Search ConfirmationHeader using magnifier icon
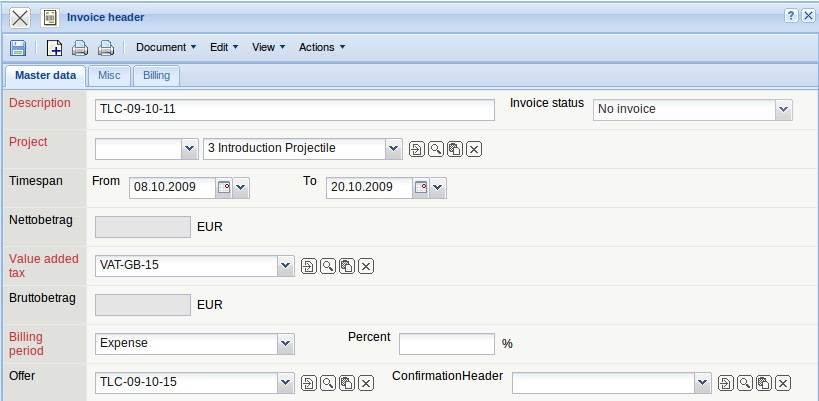This screenshot has height=401, width=819. (x=745, y=383)
